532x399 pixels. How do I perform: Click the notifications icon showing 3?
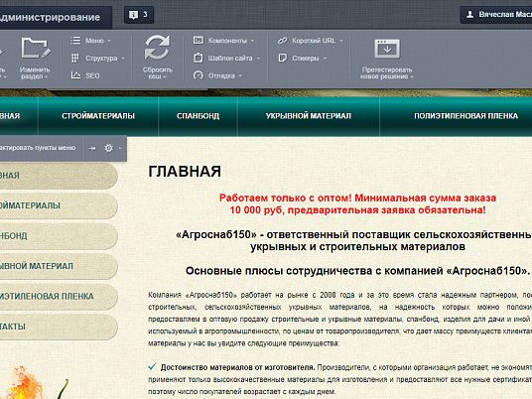139,15
